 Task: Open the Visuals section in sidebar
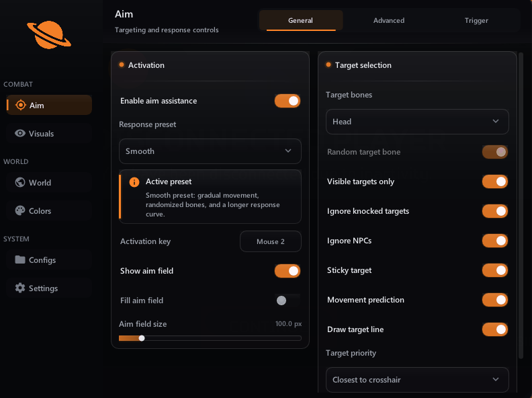tap(49, 134)
